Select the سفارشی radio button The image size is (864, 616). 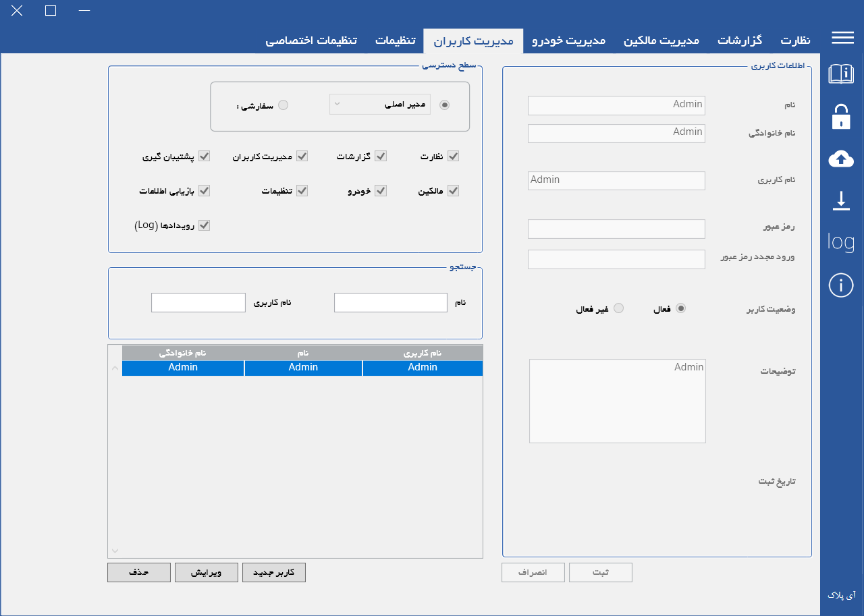(x=283, y=105)
